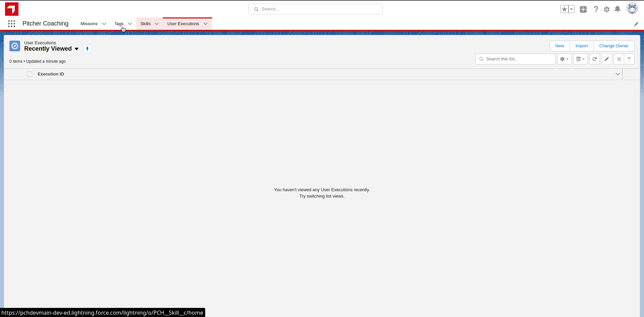Switch to the Skills tab
Viewport: 644px width, 317px height.
[x=145, y=24]
